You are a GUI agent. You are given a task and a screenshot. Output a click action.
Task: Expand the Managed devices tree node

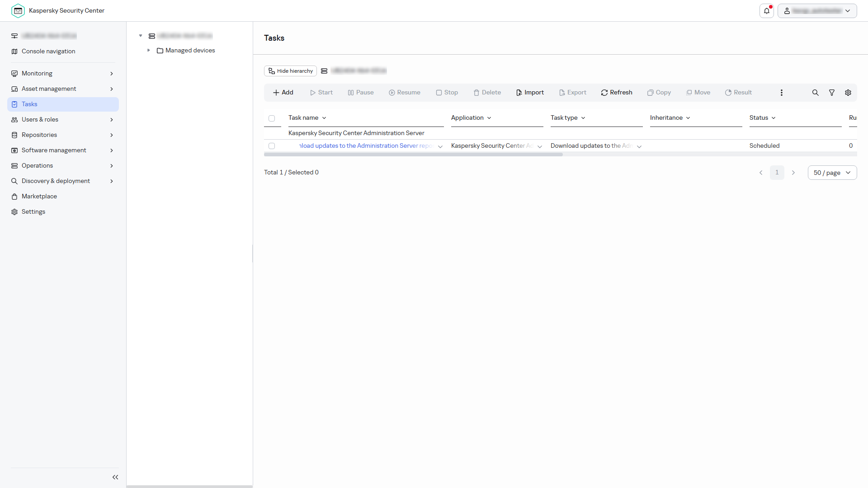tap(148, 50)
